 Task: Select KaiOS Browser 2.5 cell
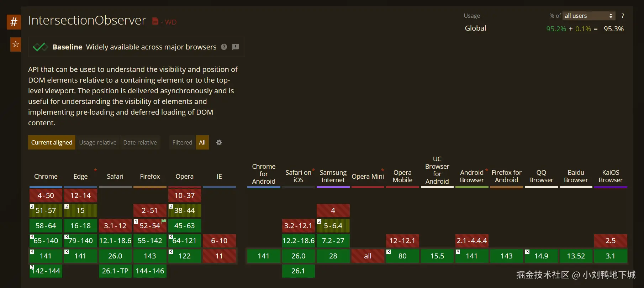(x=611, y=241)
